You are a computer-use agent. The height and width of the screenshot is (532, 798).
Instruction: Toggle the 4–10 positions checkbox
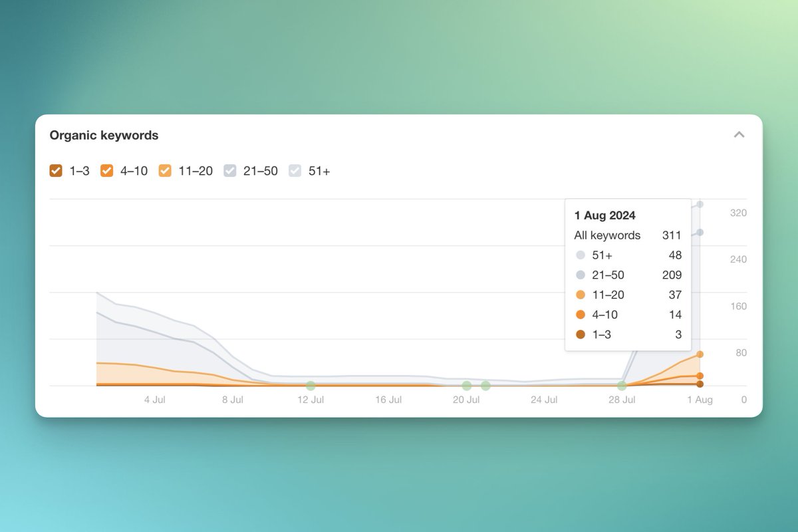click(106, 171)
